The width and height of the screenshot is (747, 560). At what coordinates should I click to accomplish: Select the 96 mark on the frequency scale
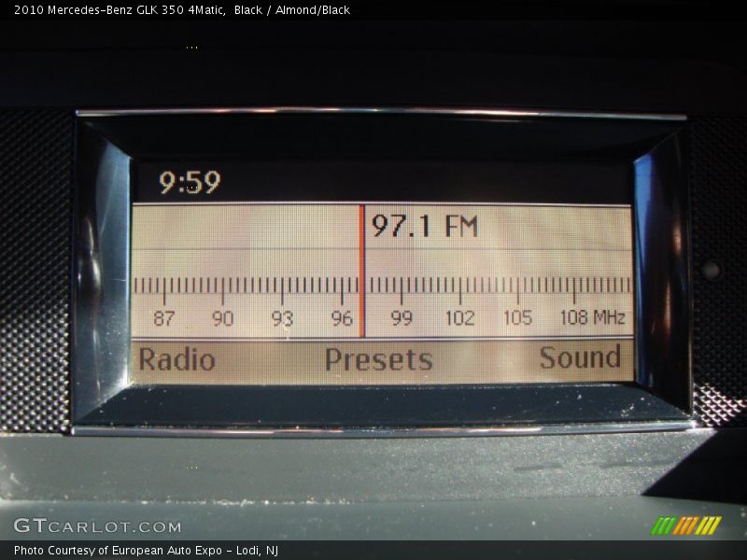[342, 318]
